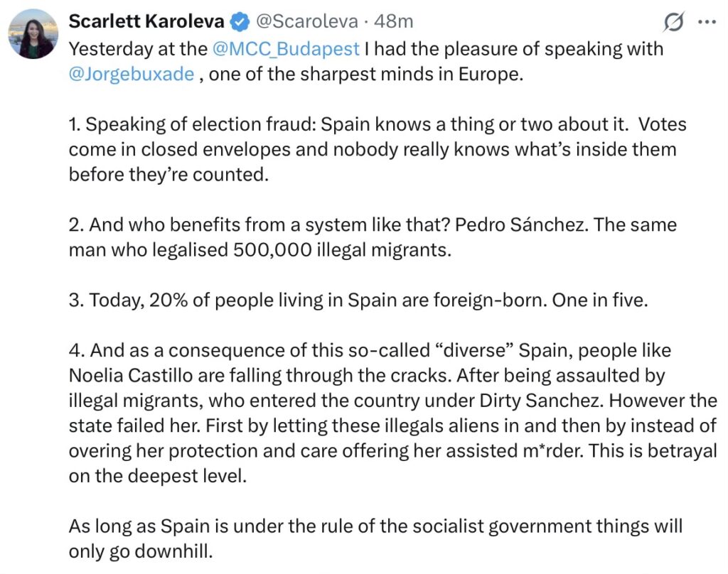Image resolution: width=728 pixels, height=574 pixels.
Task: Open the @MCC_Budapest mention
Action: coord(286,49)
